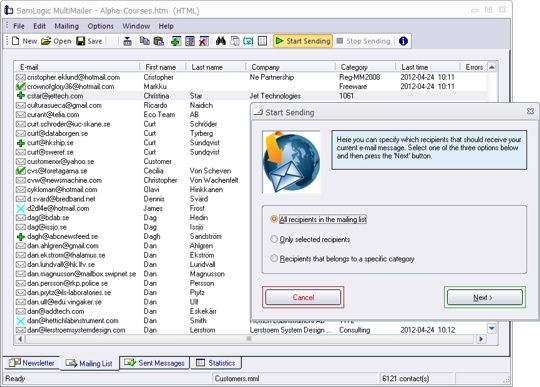540x387 pixels.
Task: Open the Window menu
Action: [x=136, y=26]
